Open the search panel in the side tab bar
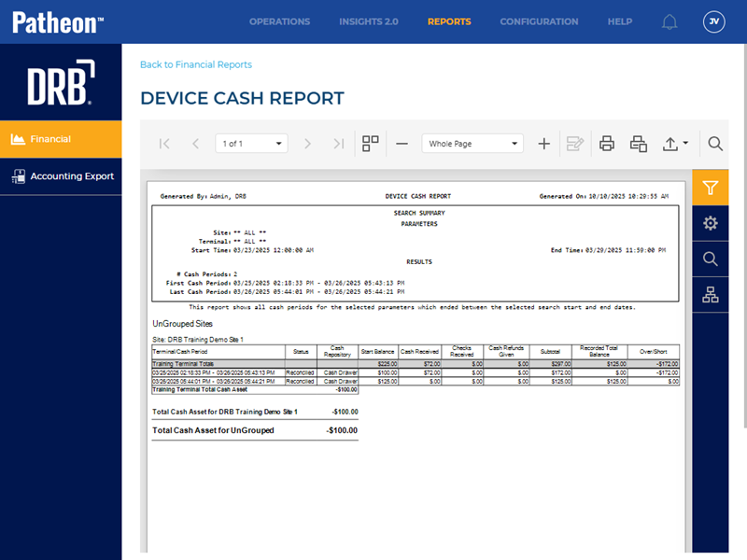747x560 pixels. [711, 259]
